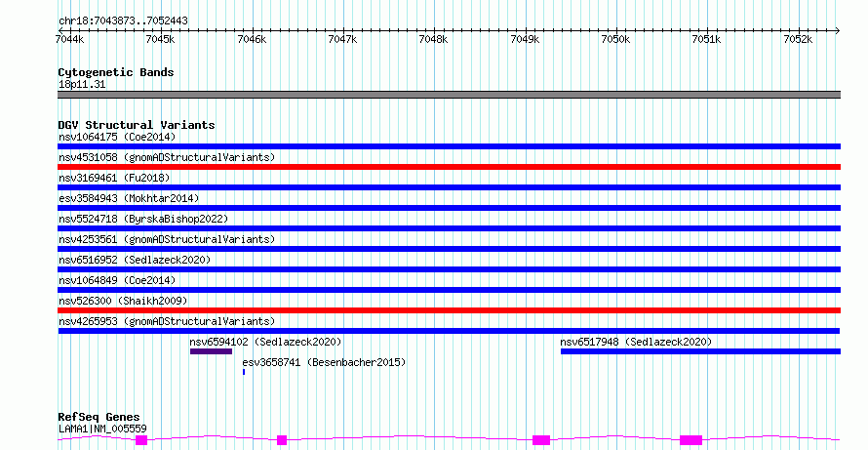Click the nsv1064175 (Coe2014) variant label
The width and height of the screenshot is (868, 450).
point(117,137)
